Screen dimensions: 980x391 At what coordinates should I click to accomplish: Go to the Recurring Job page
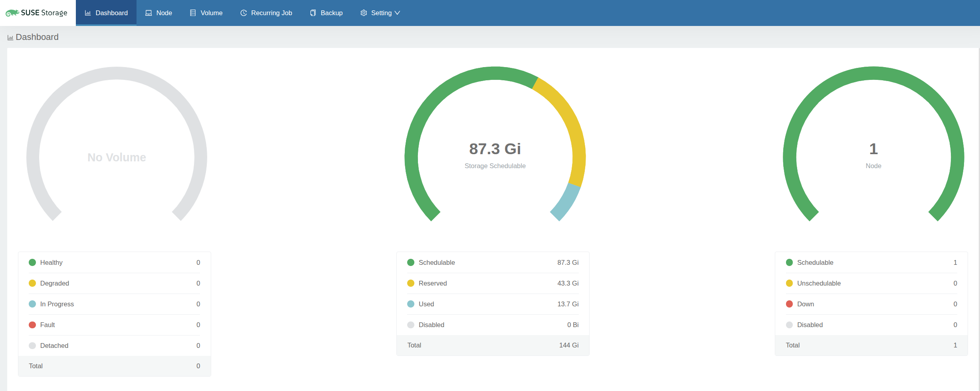(271, 13)
